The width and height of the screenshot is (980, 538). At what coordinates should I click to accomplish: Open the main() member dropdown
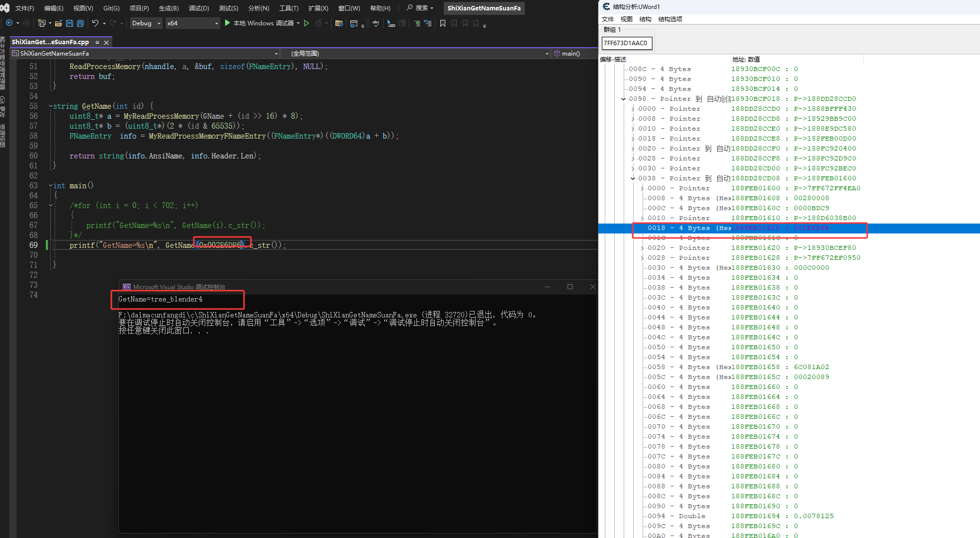572,54
